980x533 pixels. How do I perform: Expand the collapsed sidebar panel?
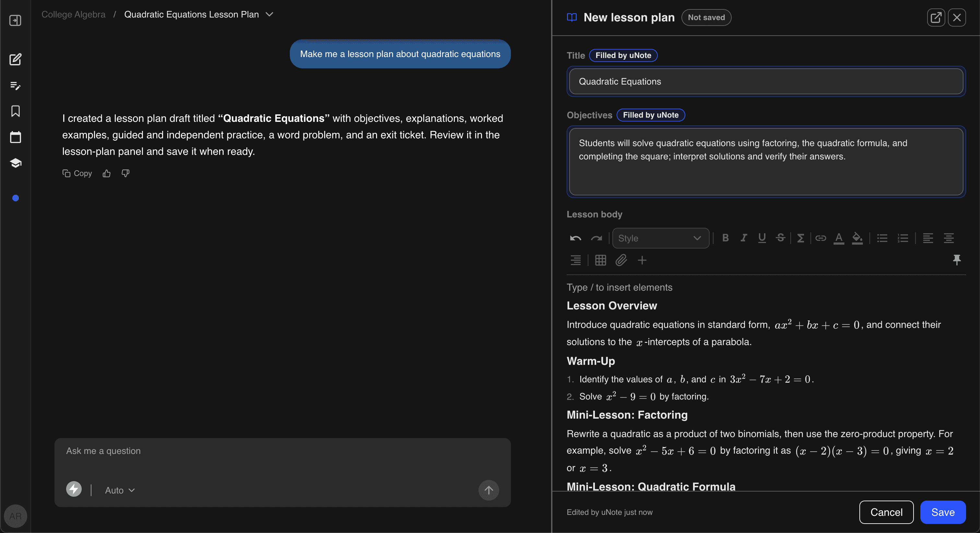pyautogui.click(x=15, y=20)
